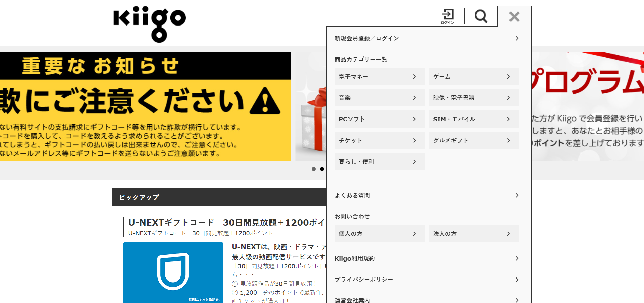
Task: Click the second carousel dot
Action: tap(322, 169)
